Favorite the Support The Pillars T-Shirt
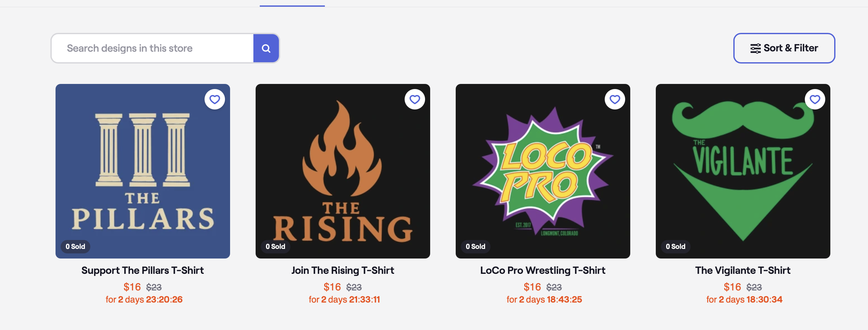 [215, 99]
